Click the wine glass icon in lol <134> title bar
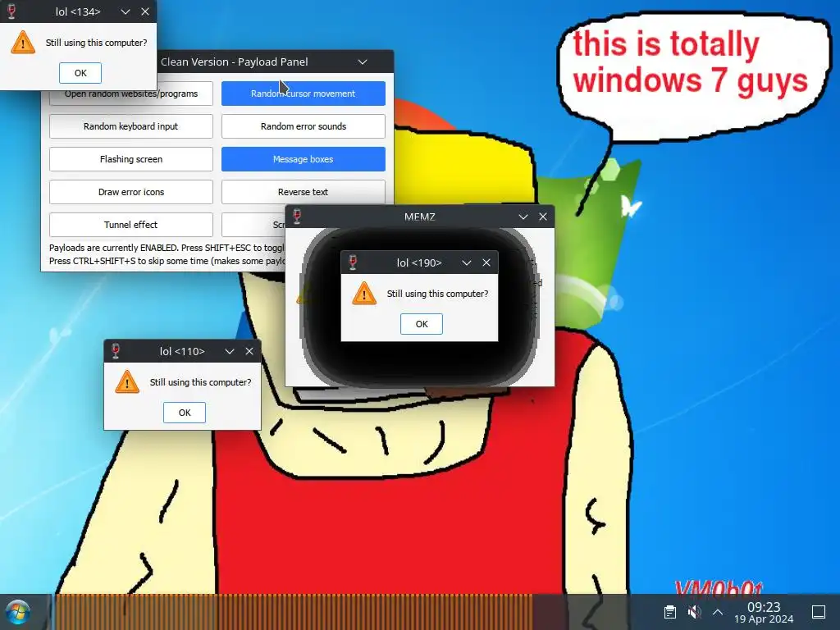Screen dimensions: 840x630 [11, 11]
